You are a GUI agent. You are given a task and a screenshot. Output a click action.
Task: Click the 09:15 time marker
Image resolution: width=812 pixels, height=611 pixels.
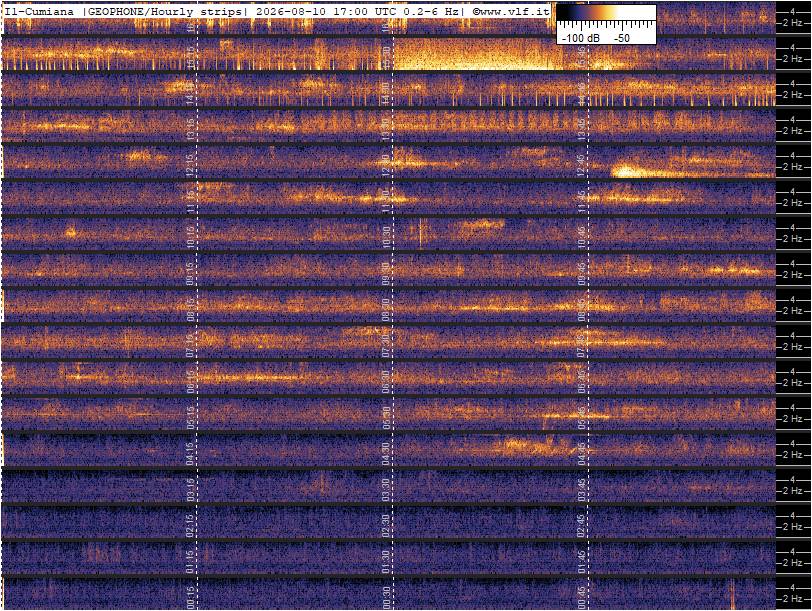191,273
